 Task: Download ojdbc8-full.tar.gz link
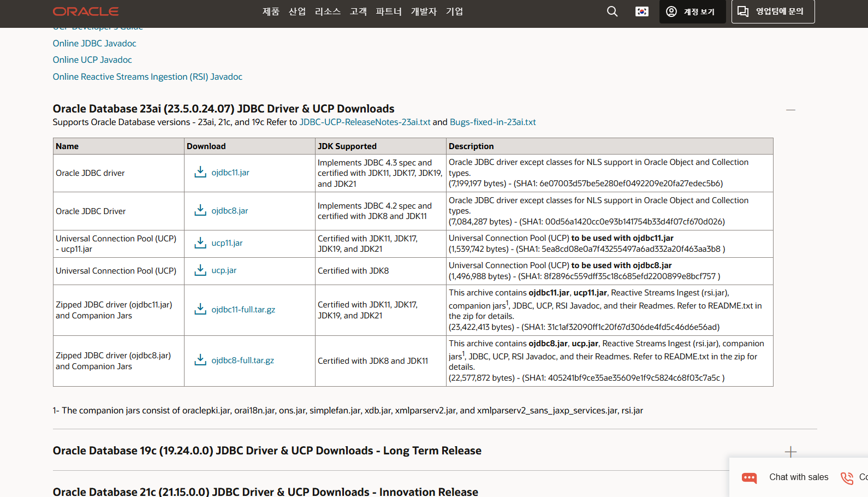click(243, 360)
